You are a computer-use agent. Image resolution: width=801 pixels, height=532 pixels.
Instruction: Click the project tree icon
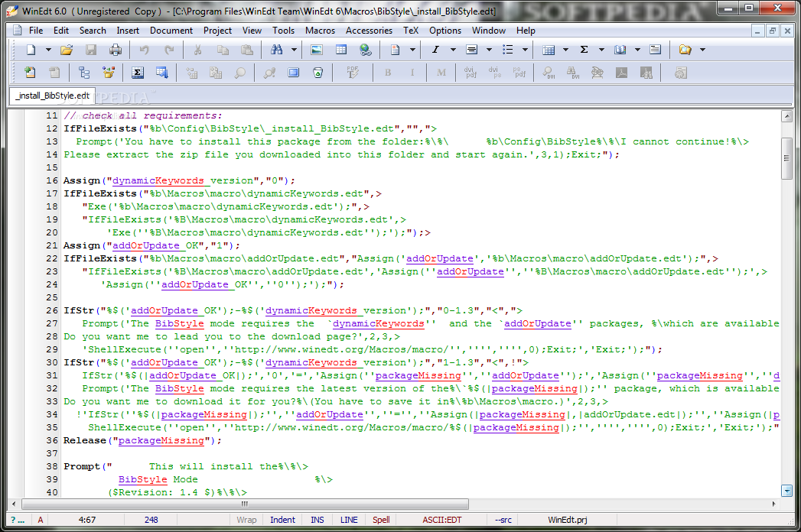[84, 73]
